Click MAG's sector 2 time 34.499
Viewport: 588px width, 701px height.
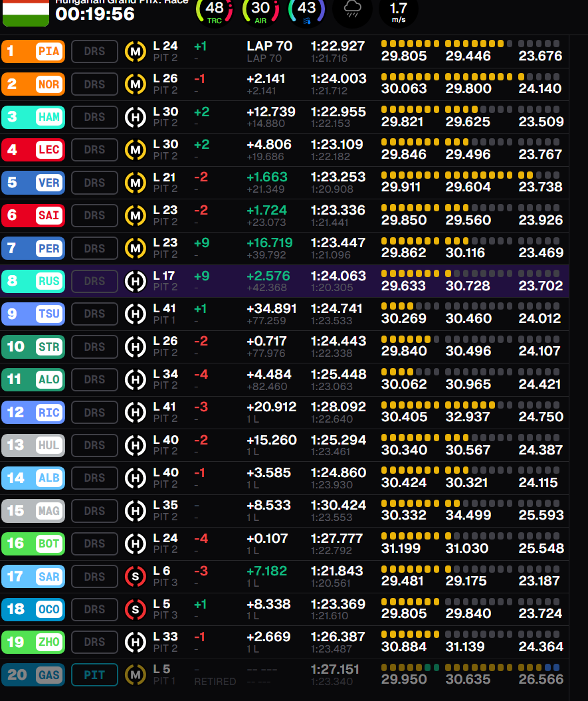(468, 516)
